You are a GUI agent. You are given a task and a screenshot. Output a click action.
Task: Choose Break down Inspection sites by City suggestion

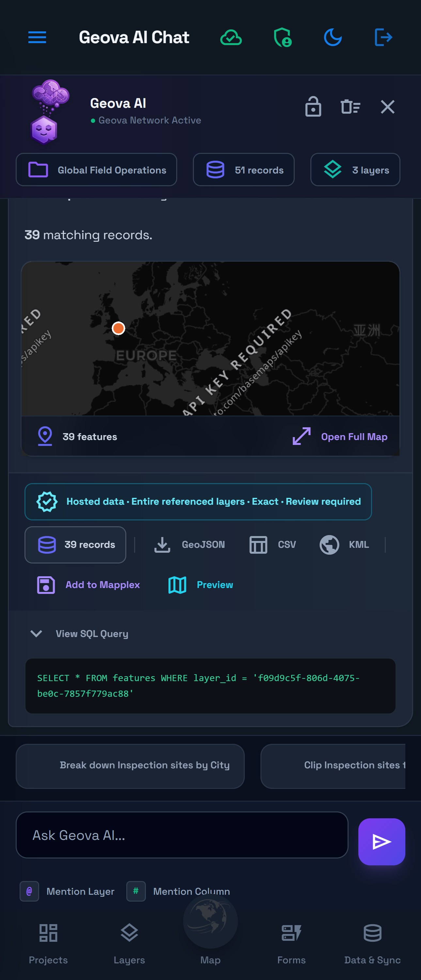(130, 766)
